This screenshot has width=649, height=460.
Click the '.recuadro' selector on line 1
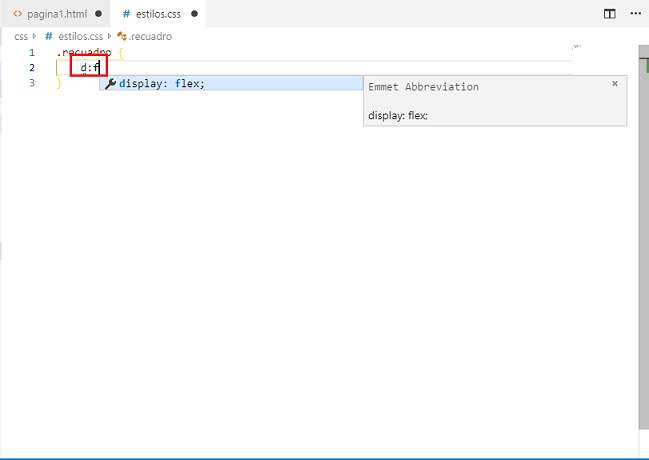pos(84,53)
